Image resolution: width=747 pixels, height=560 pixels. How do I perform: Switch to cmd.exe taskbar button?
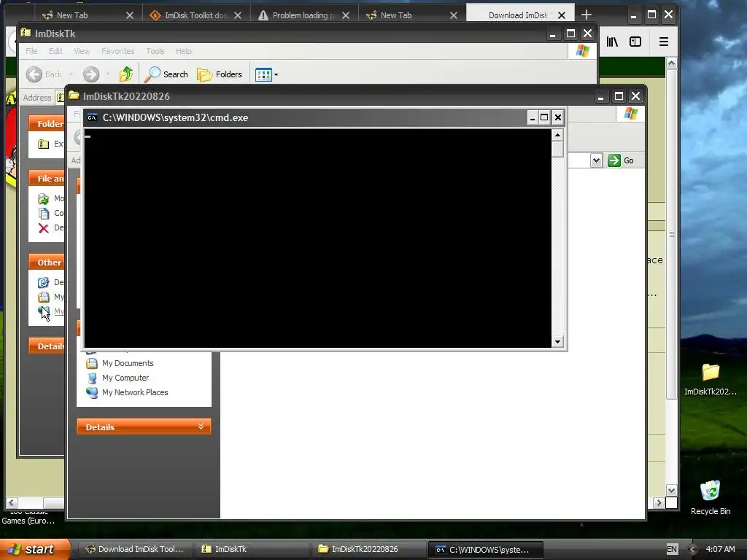click(x=485, y=550)
